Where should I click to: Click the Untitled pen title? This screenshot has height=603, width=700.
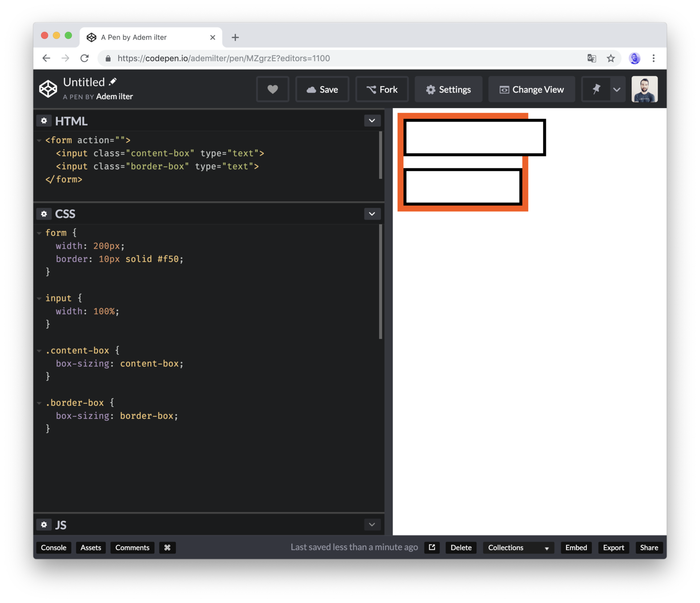pyautogui.click(x=84, y=82)
